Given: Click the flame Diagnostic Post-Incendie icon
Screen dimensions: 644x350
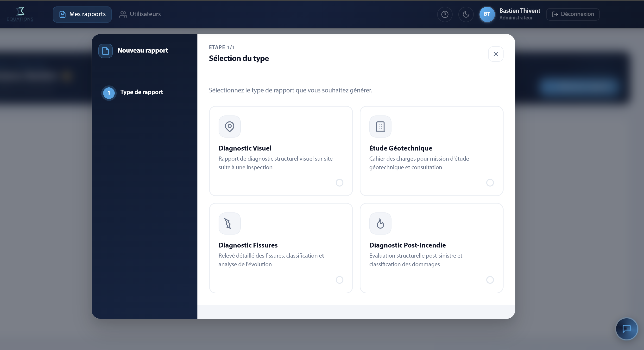Looking at the screenshot, I should 380,223.
